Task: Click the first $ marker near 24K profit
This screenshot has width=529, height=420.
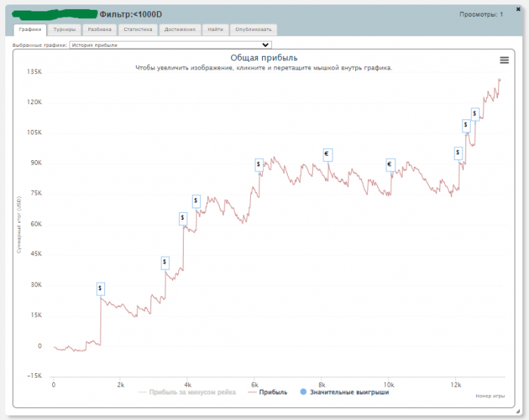Action: coord(101,289)
